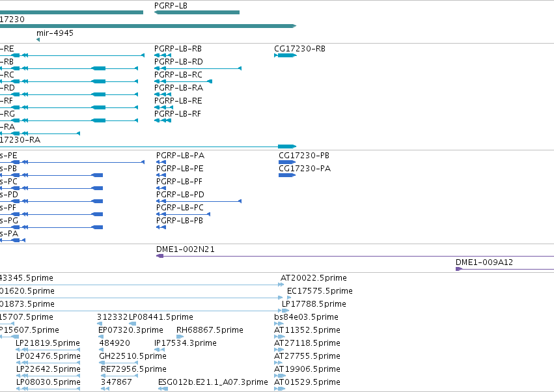
Task: Select the 17230-RA transcript label
Action: pyautogui.click(x=20, y=140)
